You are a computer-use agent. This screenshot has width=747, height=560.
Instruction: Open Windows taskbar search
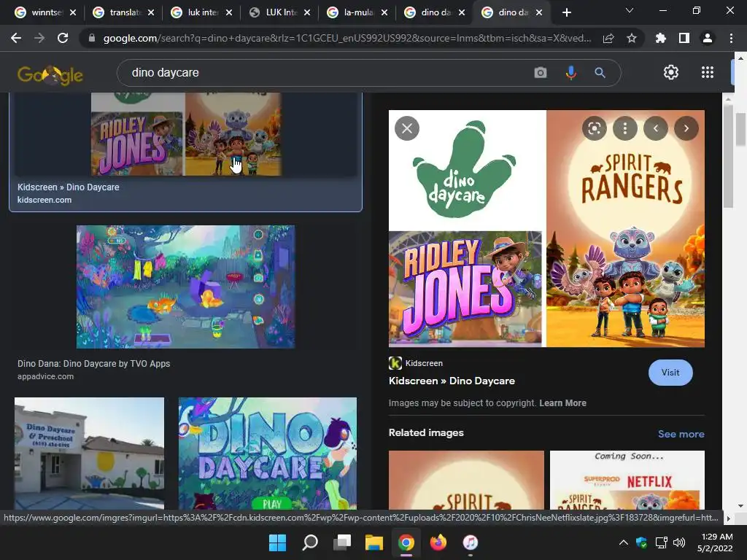pos(309,542)
